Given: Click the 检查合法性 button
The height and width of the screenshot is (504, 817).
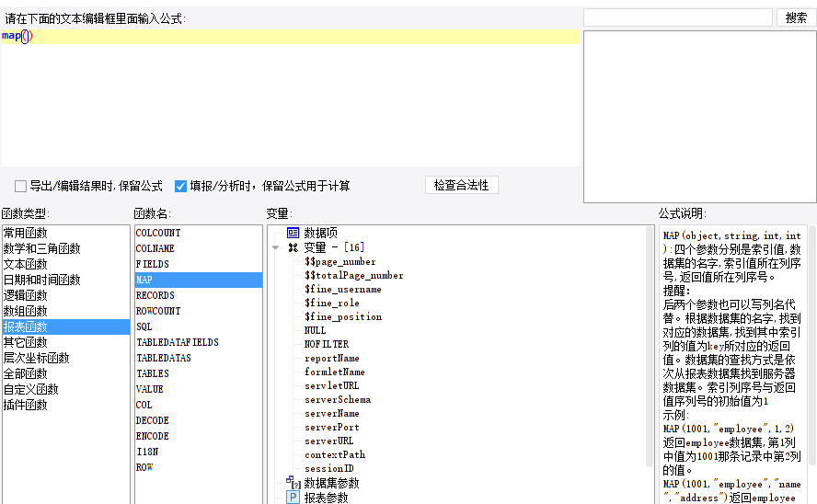Looking at the screenshot, I should tap(462, 185).
